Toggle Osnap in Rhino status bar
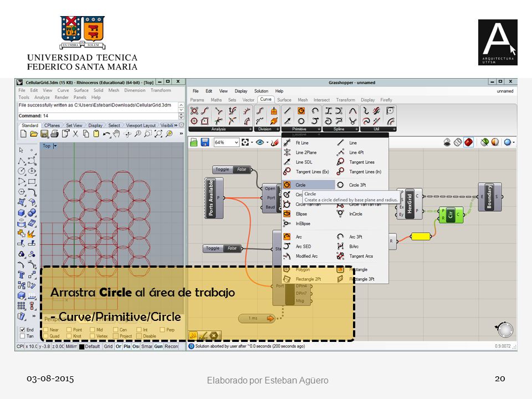The image size is (532, 399). point(136,346)
